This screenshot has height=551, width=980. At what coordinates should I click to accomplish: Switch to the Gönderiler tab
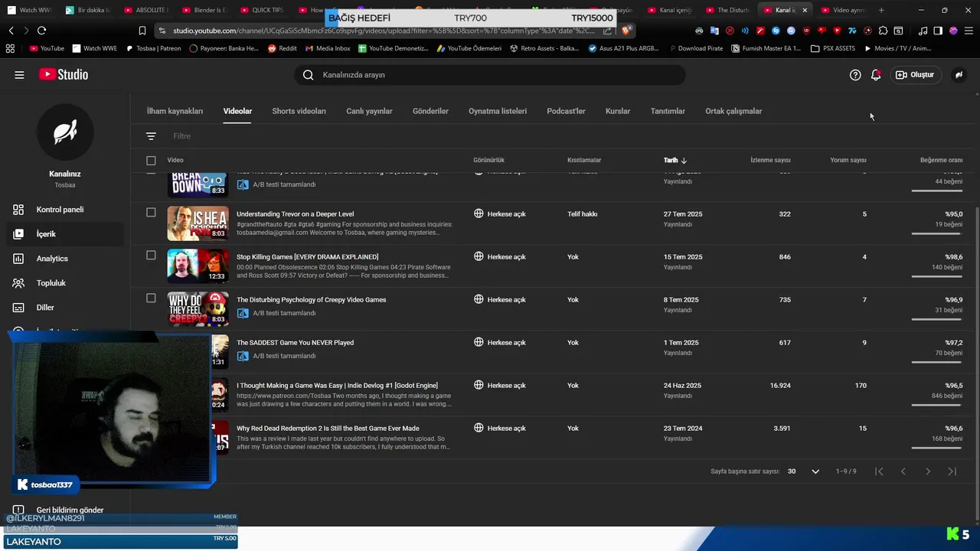pos(430,111)
